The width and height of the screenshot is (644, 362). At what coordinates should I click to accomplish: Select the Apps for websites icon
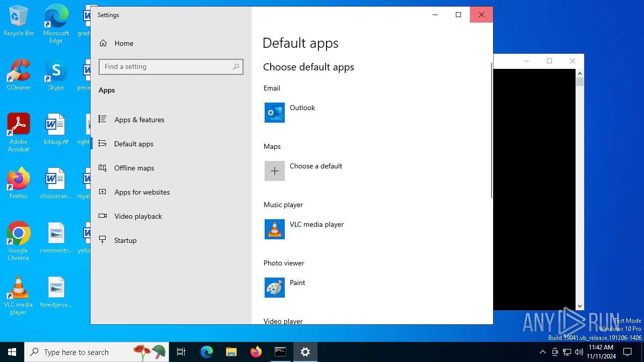pyautogui.click(x=103, y=192)
